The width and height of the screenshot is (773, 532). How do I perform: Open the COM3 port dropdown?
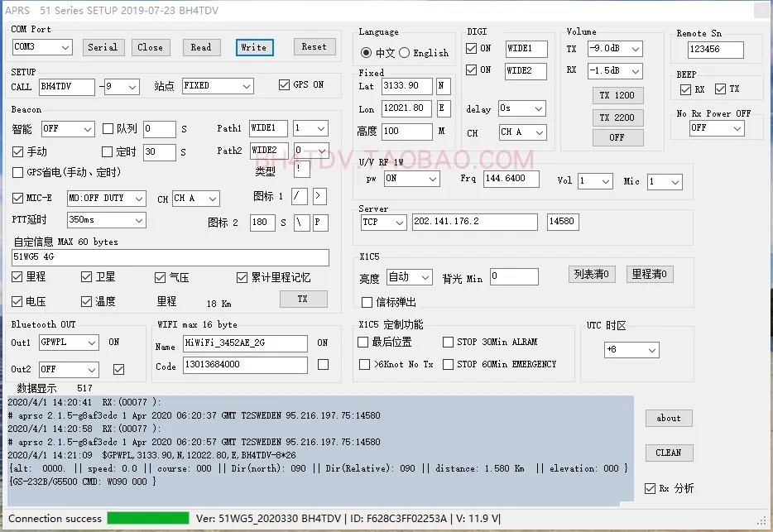[x=42, y=47]
